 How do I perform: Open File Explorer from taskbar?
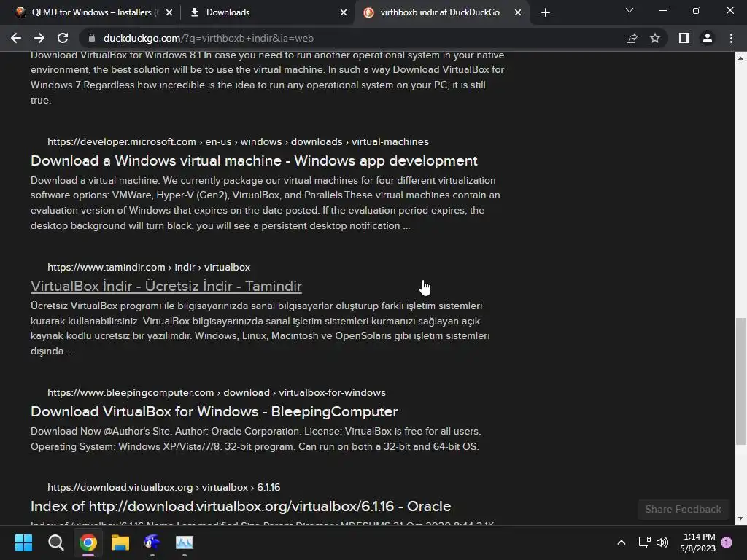[x=120, y=542]
